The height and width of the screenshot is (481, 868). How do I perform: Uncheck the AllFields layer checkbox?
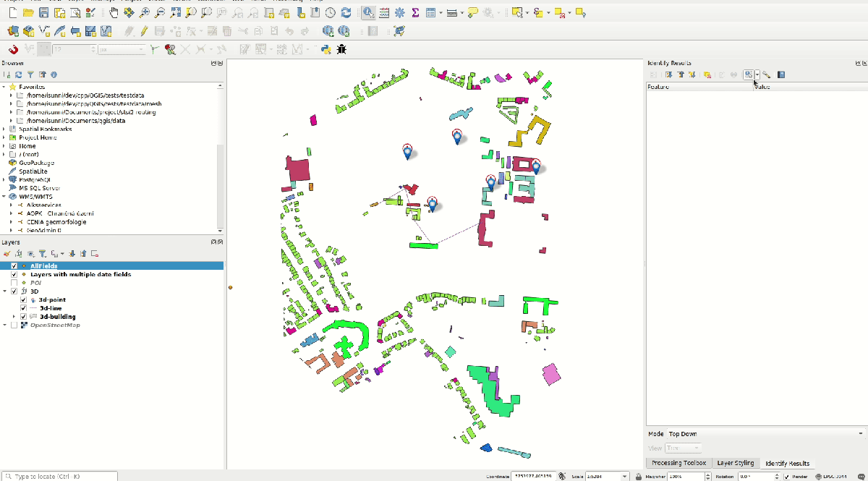pos(14,266)
